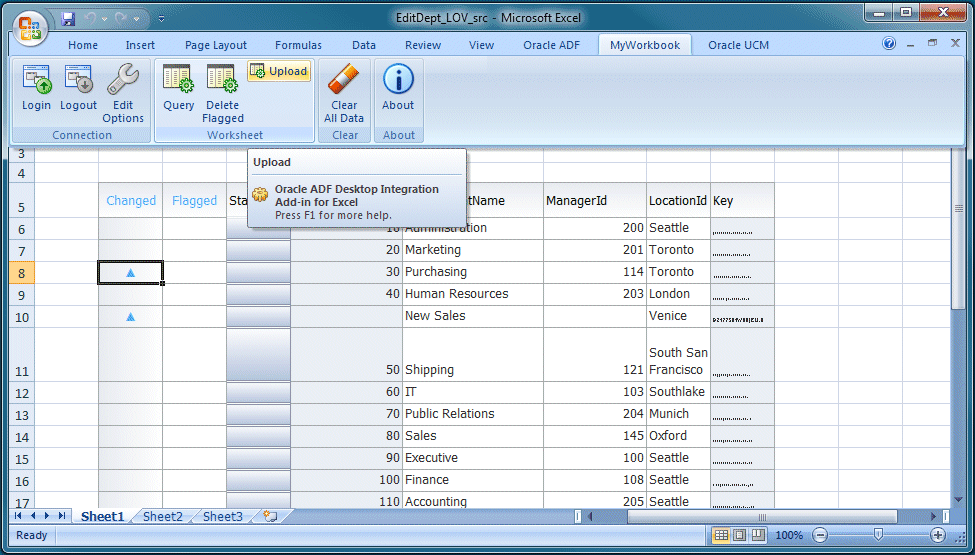The image size is (975, 555).
Task: Switch to Normal view in status bar
Action: click(721, 535)
